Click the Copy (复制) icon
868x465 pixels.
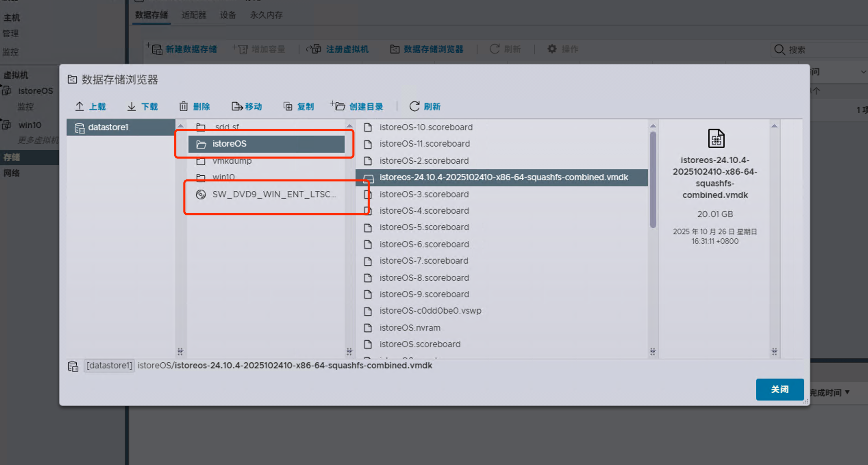288,106
